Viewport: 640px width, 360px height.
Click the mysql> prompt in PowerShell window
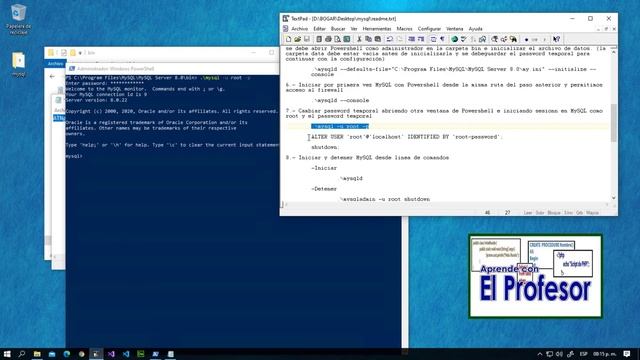(74, 156)
